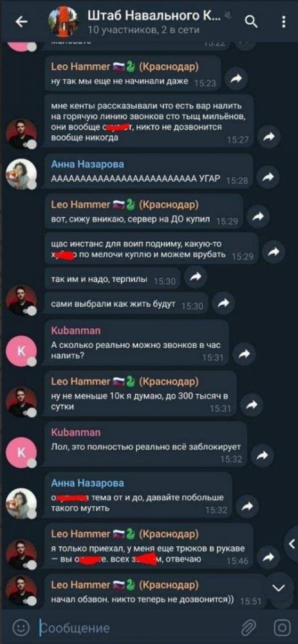This screenshot has height=644, width=298.
Task: Focus the Сообщение message input field
Action: point(135,628)
